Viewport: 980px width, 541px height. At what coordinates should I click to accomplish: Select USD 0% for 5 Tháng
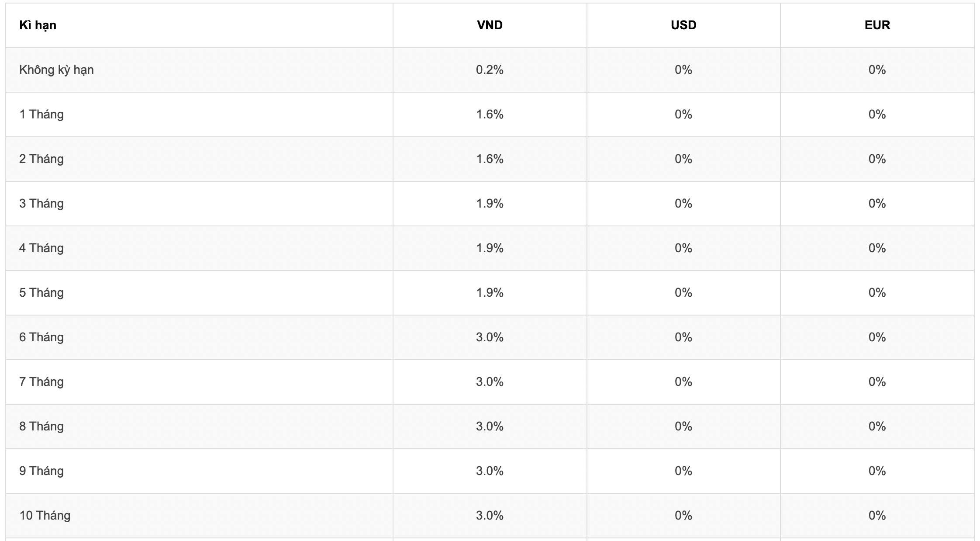[683, 293]
